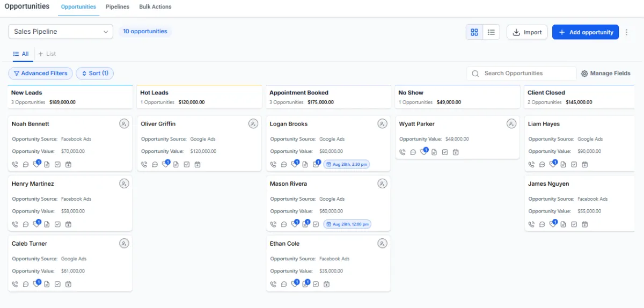
Task: Open the Sort (1) options
Action: tap(94, 74)
